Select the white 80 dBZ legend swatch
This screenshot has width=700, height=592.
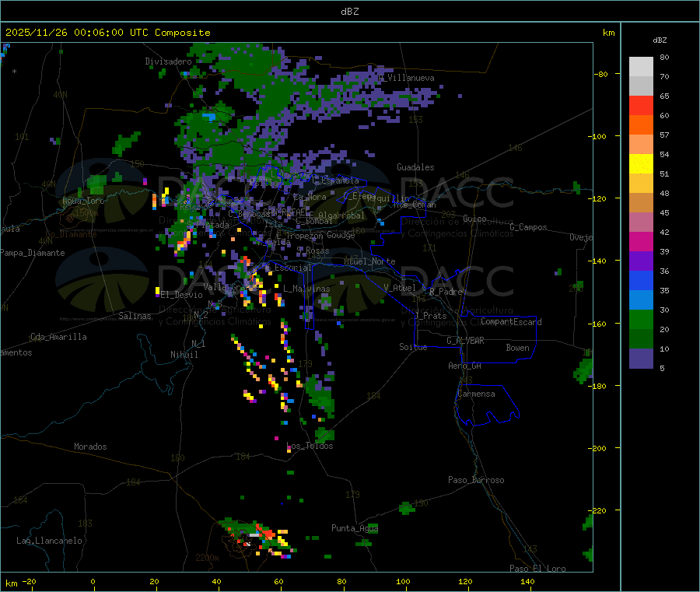pos(641,67)
